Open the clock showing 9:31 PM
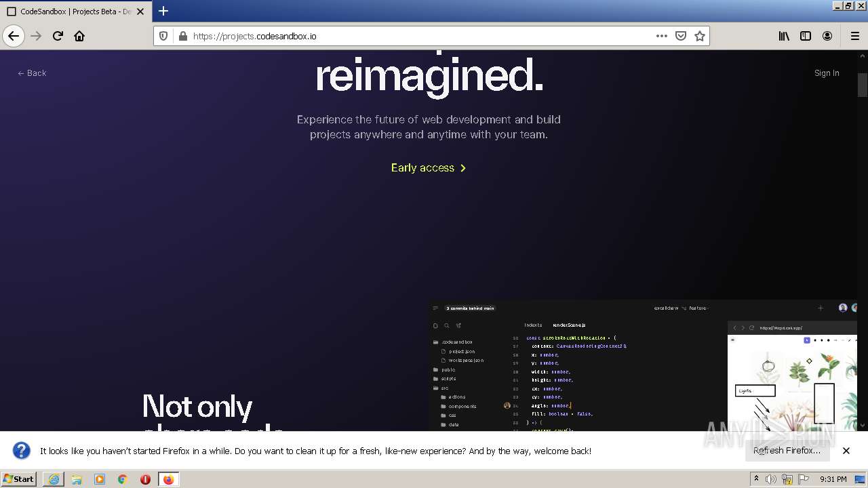The height and width of the screenshot is (488, 868). coord(833,479)
